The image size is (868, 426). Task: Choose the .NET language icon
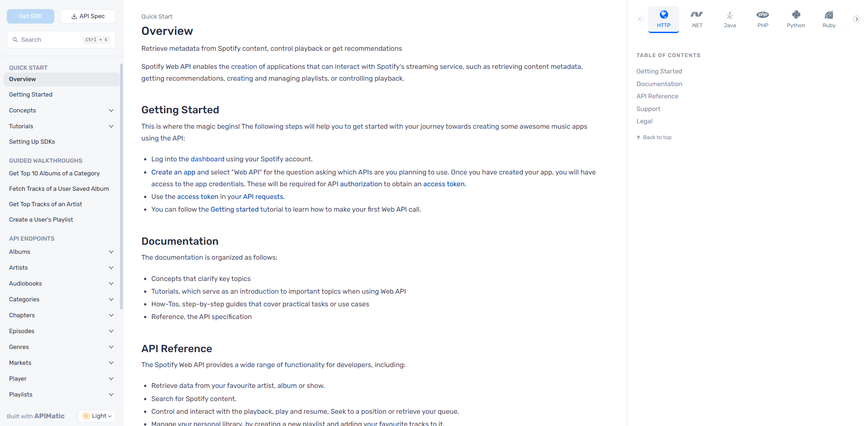697,15
